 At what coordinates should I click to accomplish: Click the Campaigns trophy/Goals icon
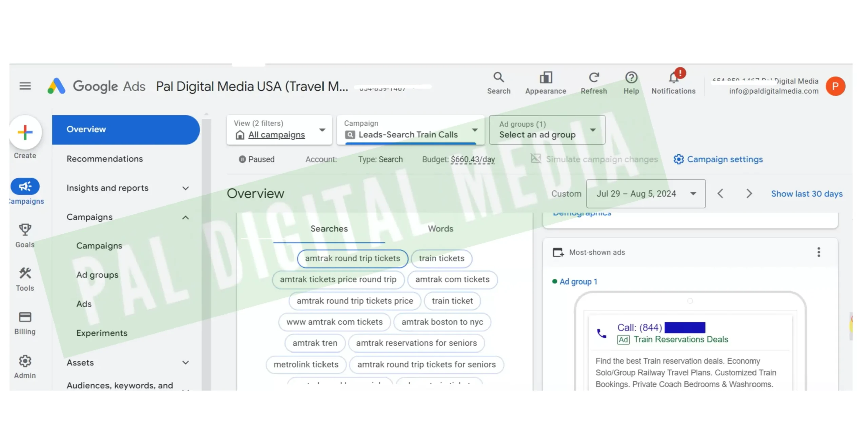point(25,229)
